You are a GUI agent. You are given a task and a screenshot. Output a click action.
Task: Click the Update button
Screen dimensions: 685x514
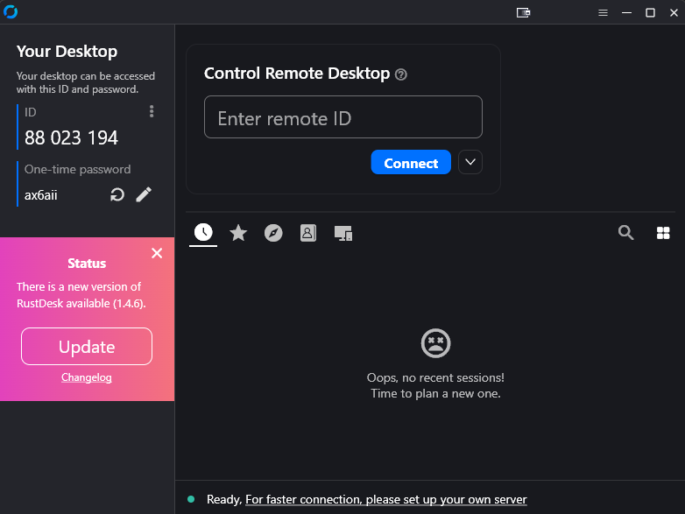tap(87, 347)
